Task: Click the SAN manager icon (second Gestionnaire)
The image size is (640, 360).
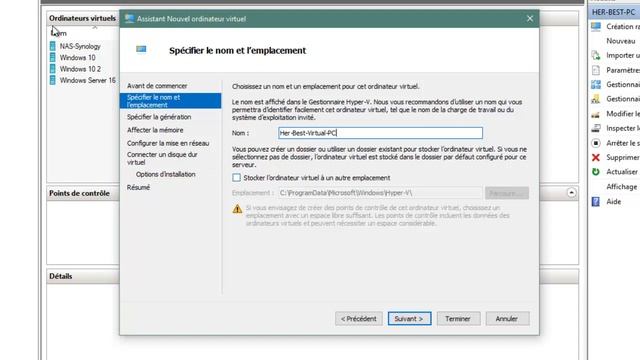Action: tap(596, 99)
